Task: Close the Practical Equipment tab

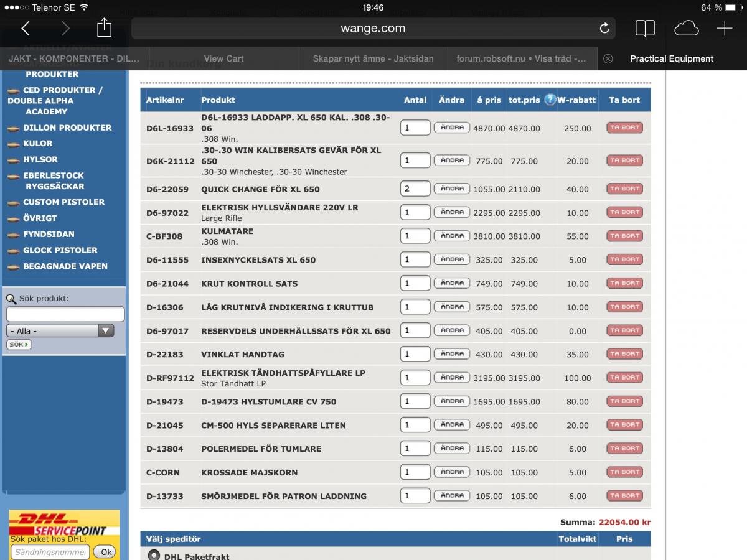Action: (x=608, y=58)
